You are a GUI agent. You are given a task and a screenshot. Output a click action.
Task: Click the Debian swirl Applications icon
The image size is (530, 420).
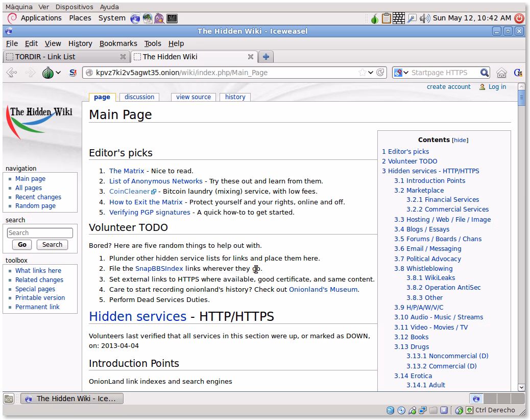click(12, 18)
